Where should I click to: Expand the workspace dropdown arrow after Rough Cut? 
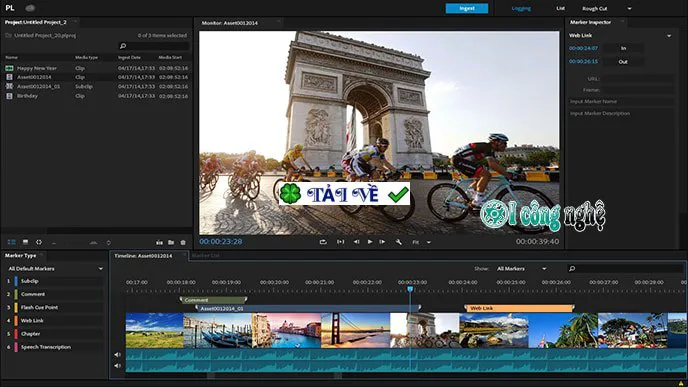point(629,8)
